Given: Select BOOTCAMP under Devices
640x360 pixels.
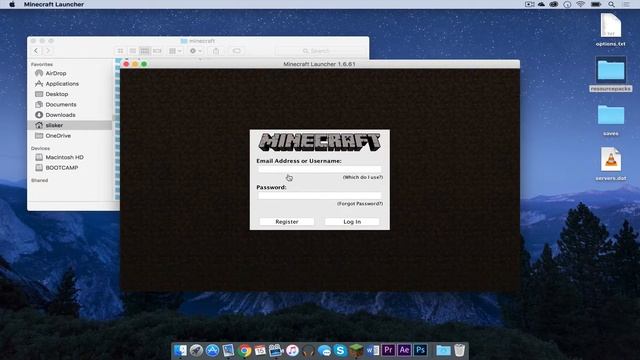Looking at the screenshot, I should tap(61, 168).
